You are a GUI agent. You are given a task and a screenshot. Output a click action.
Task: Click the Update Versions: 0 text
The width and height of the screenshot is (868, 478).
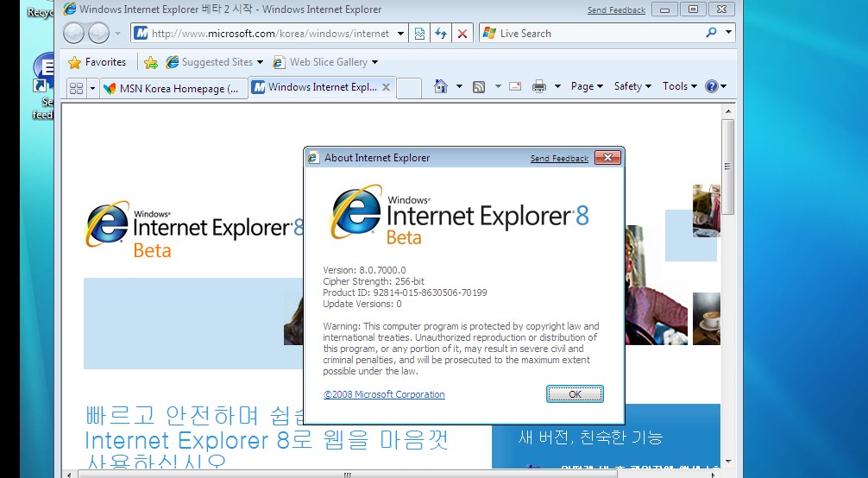[x=362, y=304]
